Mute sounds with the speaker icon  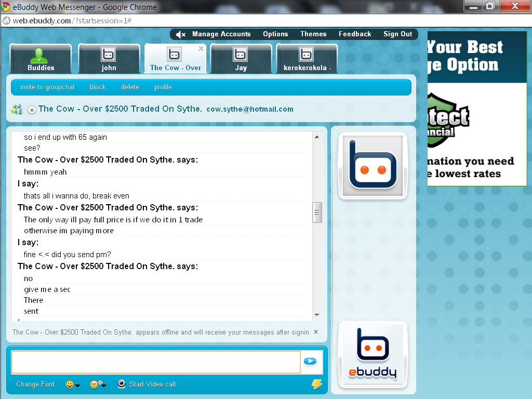coord(180,34)
